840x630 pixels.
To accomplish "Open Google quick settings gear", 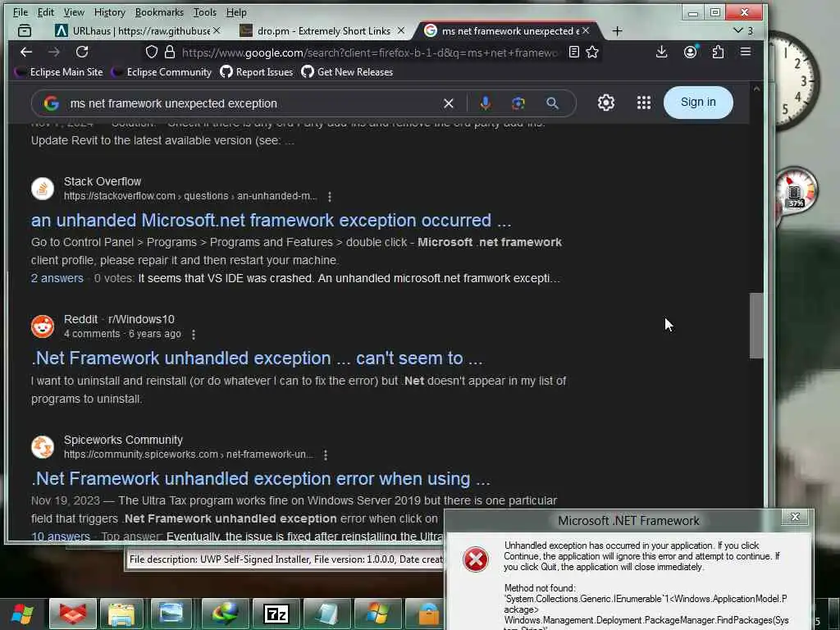I will [606, 103].
